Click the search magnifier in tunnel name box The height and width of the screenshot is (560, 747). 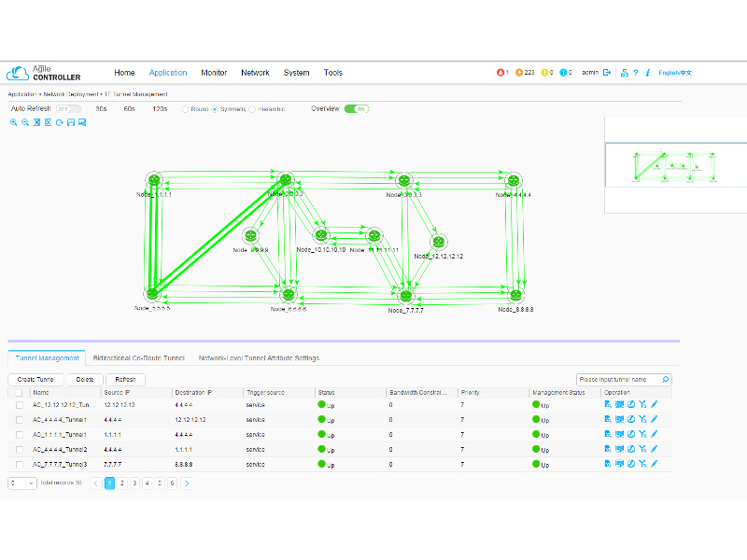(x=666, y=380)
